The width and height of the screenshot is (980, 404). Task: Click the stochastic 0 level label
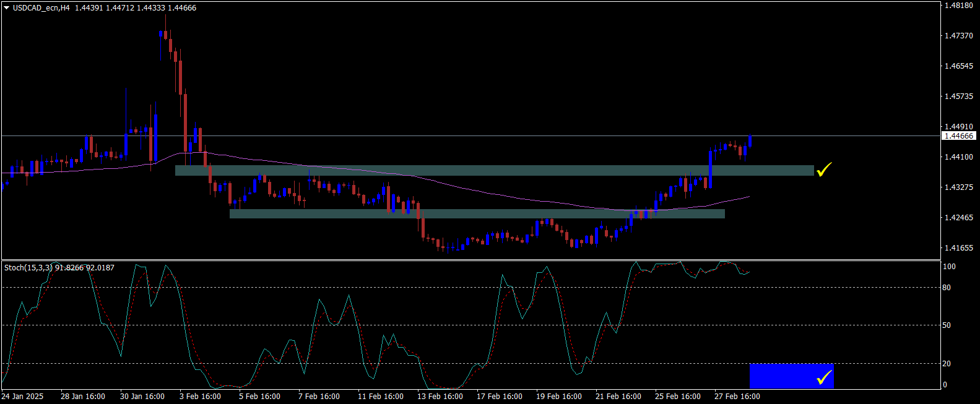point(945,385)
